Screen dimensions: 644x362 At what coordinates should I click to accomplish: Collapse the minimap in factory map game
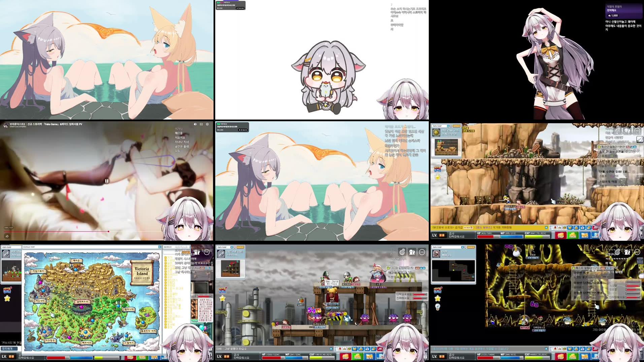click(231, 247)
